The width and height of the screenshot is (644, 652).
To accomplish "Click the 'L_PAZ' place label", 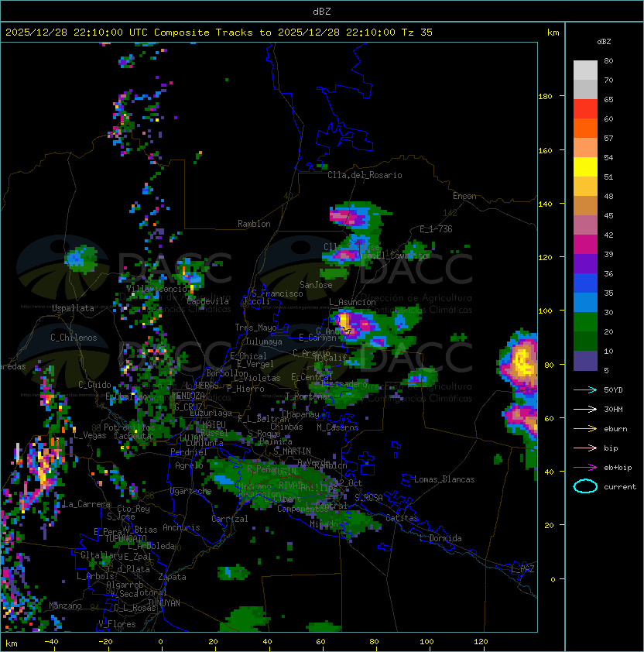I will pos(522,569).
